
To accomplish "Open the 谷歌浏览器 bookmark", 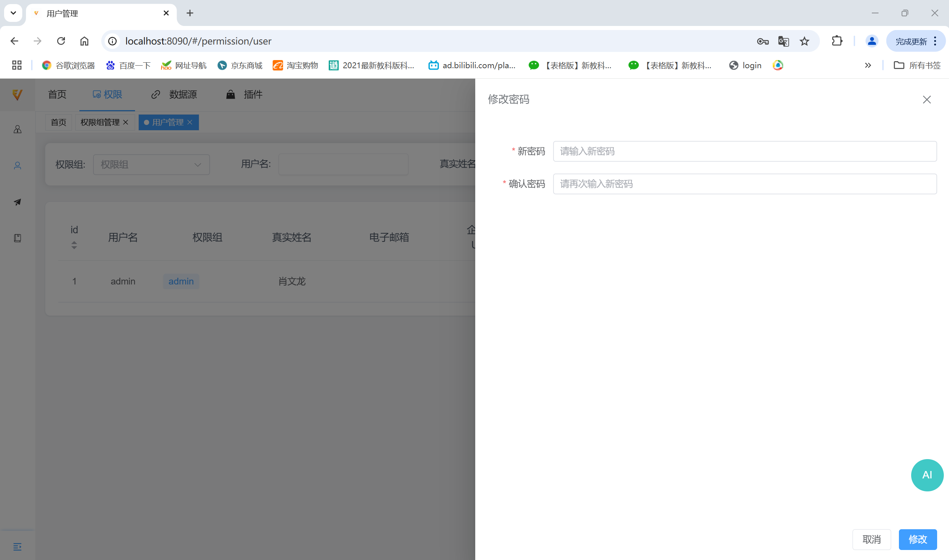I will 68,65.
